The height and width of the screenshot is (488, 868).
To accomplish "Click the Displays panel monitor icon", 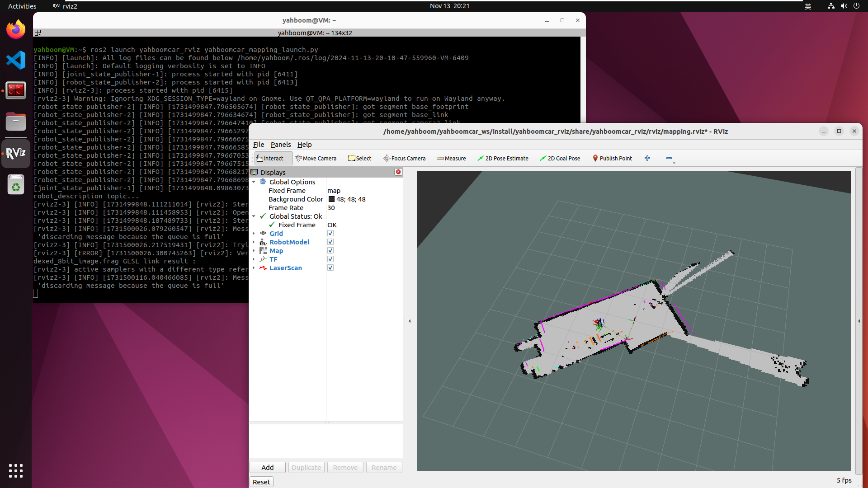I will (255, 172).
